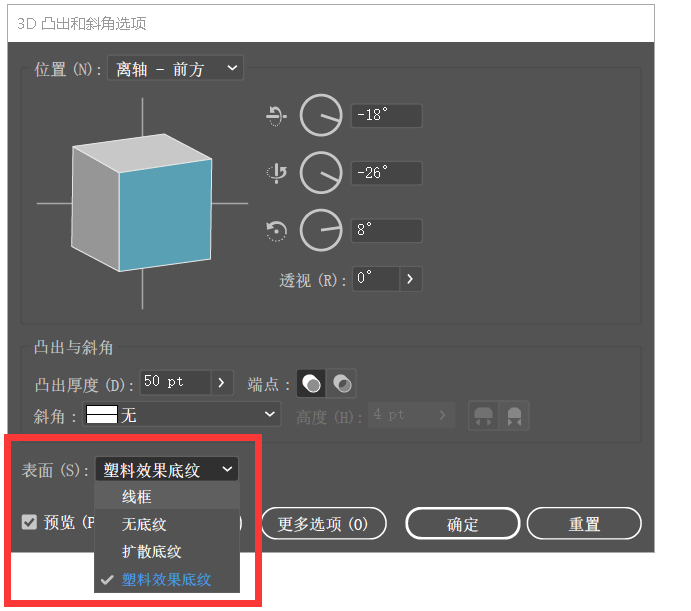Viewport: 691px width, 611px height.
Task: Expand the perspective (透视) slider arrow
Action: 410,279
